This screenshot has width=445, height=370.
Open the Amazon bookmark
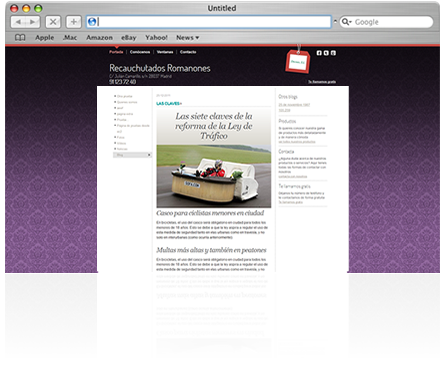coord(99,37)
